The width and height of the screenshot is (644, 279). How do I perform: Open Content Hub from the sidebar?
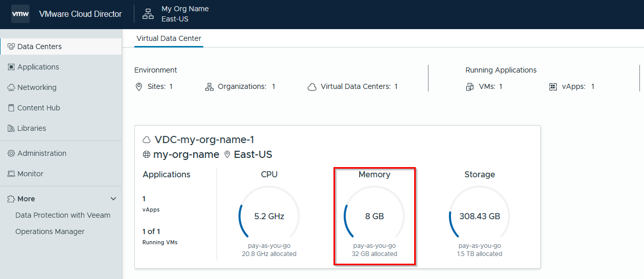(61, 108)
